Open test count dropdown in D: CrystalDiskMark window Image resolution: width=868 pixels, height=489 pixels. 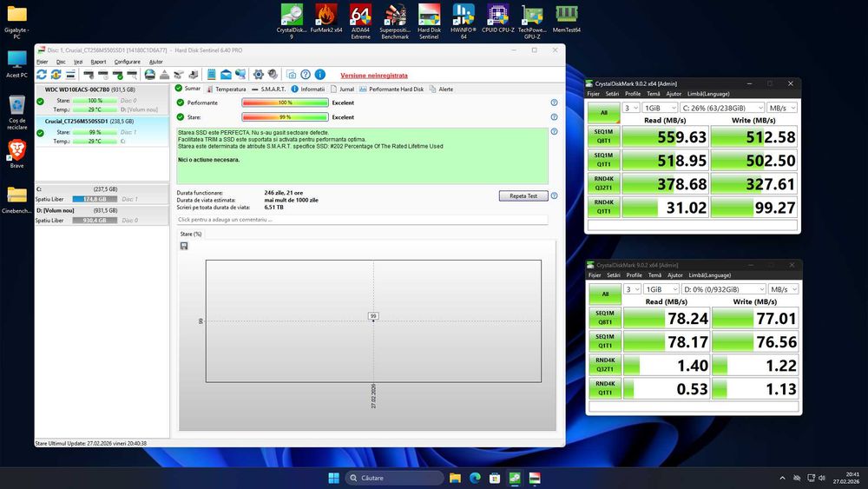(632, 289)
